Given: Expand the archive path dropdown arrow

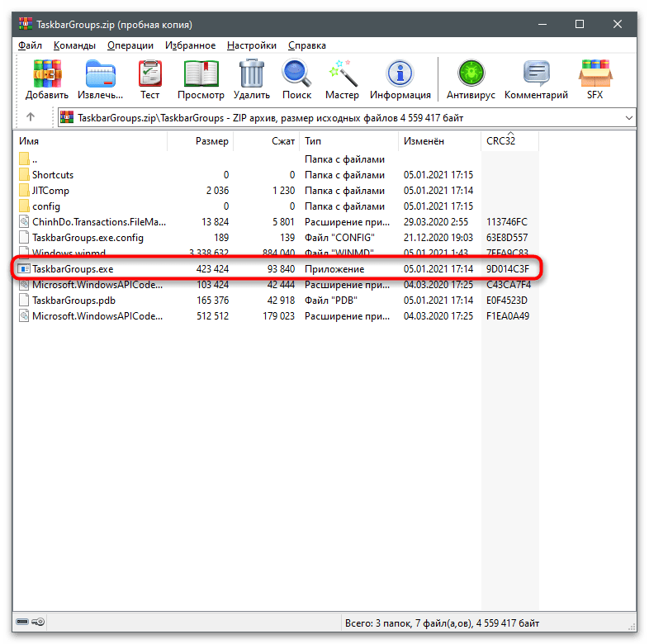Looking at the screenshot, I should pyautogui.click(x=628, y=118).
